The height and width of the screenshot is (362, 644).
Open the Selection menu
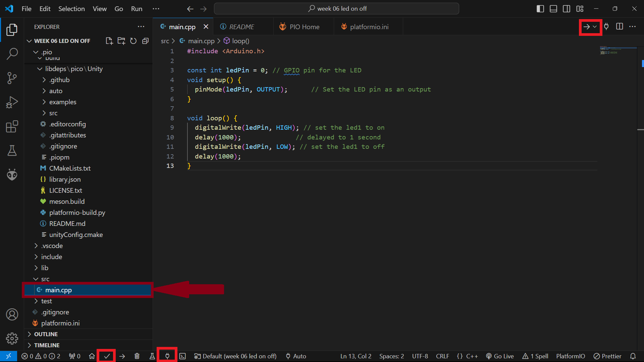(x=71, y=9)
